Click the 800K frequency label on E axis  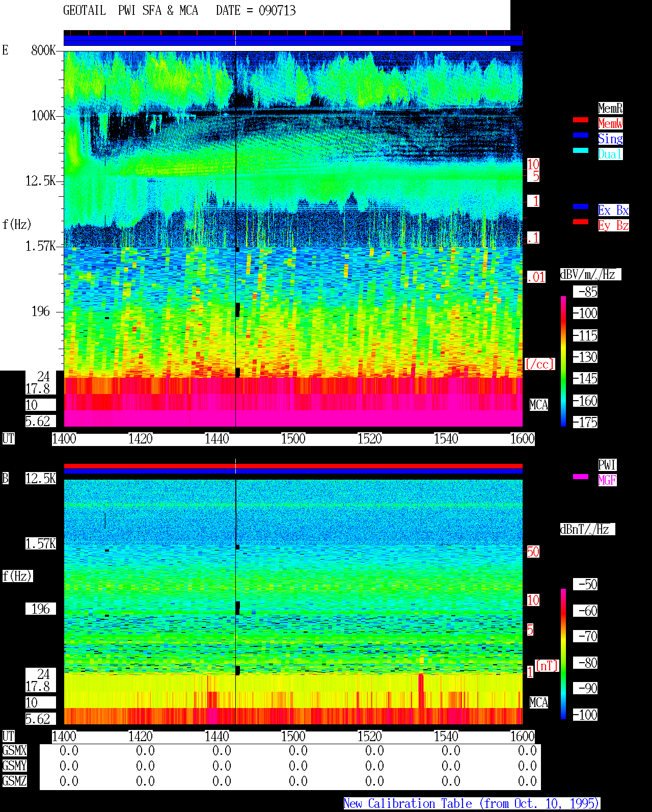coord(43,50)
